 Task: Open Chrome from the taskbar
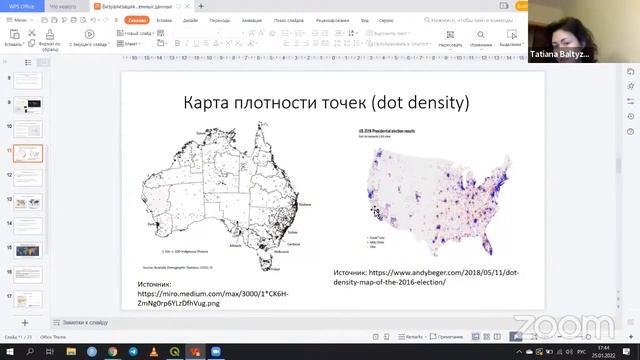(112, 351)
